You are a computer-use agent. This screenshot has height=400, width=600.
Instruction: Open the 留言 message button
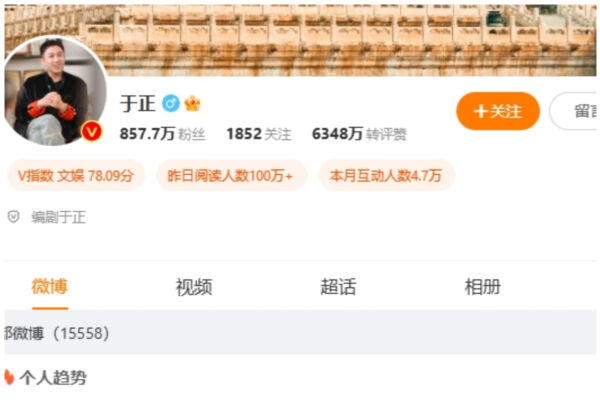(574, 111)
